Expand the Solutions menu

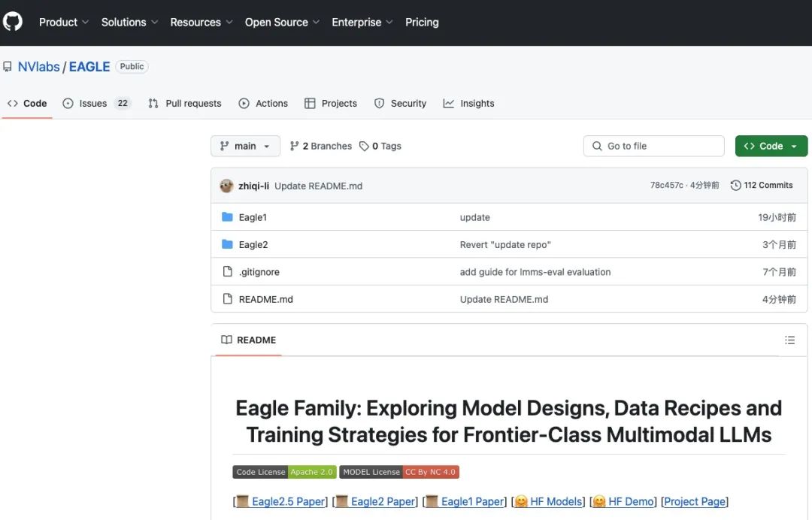129,23
